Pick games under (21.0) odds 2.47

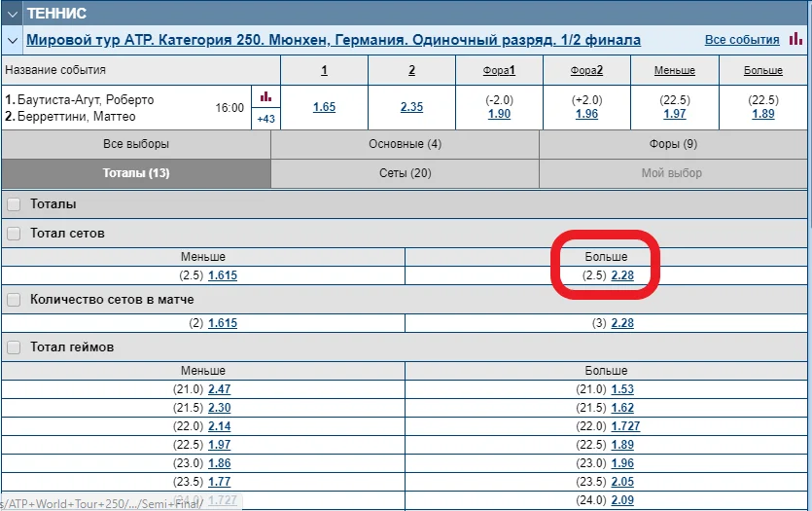220,389
